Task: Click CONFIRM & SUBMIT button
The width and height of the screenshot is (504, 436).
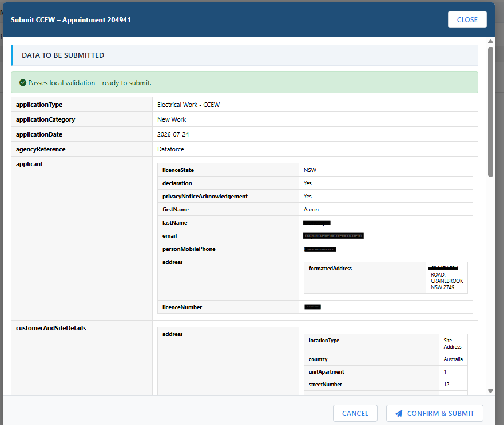Action: pyautogui.click(x=435, y=413)
